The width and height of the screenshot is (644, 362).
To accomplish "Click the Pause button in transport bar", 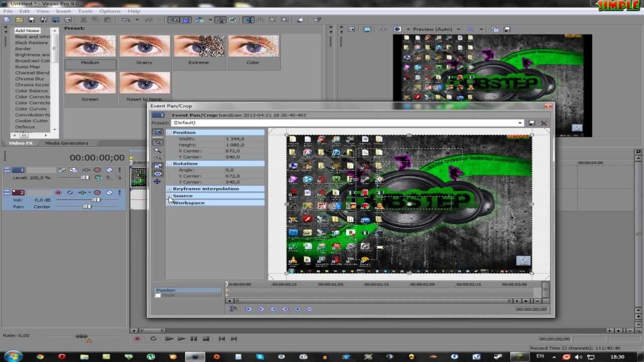I will (x=194, y=339).
